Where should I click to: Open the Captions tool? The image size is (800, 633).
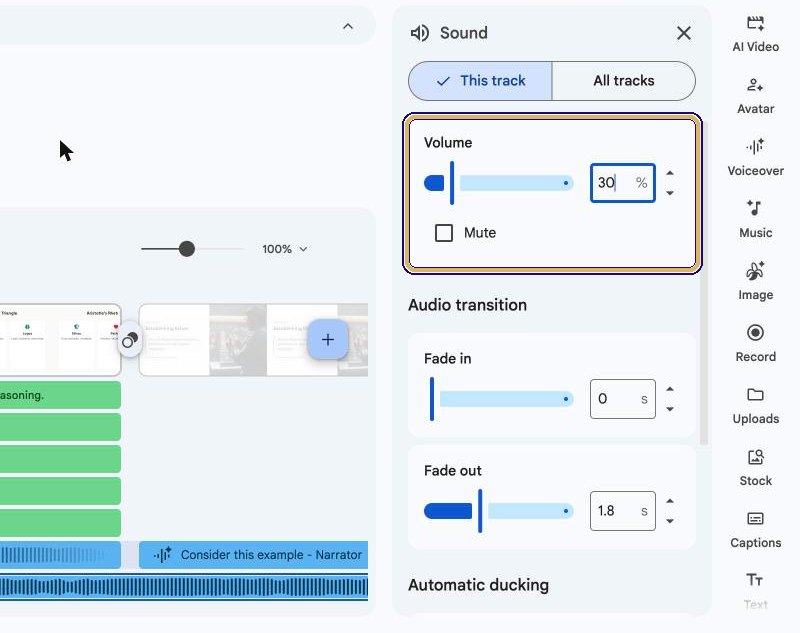pos(755,530)
